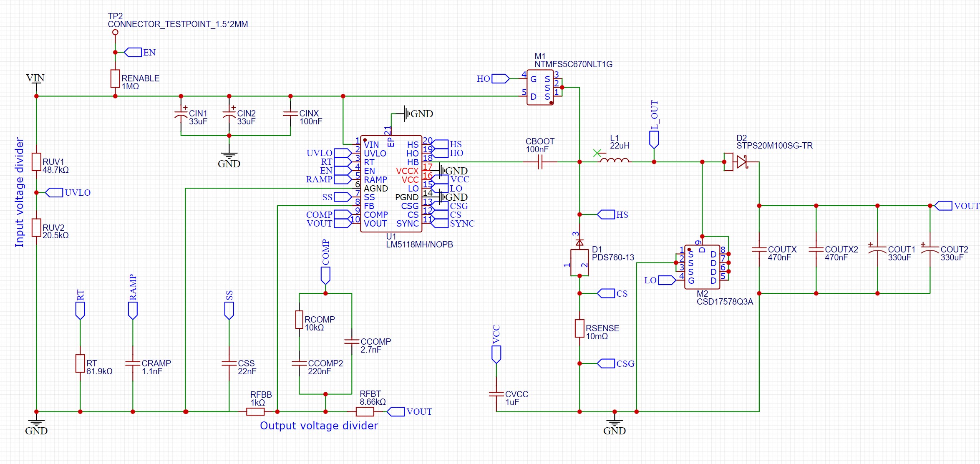Select the RAMP net label above CRAMP

pos(133,297)
